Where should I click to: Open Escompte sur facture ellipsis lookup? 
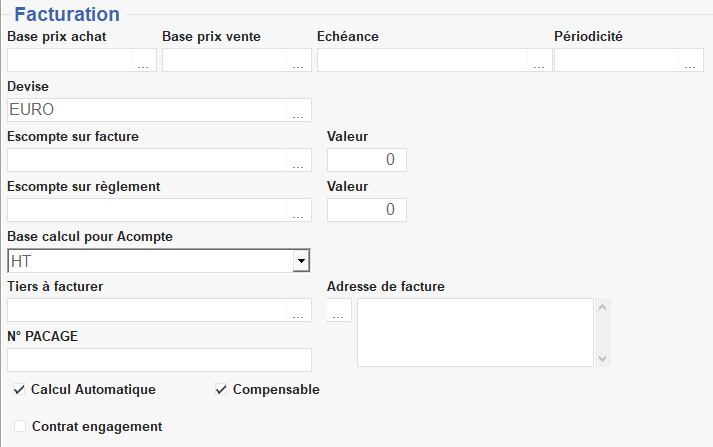coord(299,161)
